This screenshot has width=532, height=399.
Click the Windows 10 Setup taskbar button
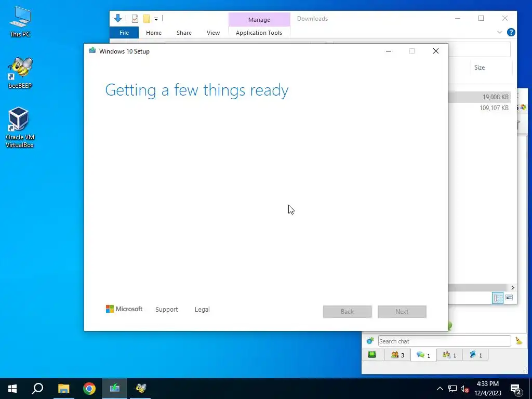(x=115, y=389)
